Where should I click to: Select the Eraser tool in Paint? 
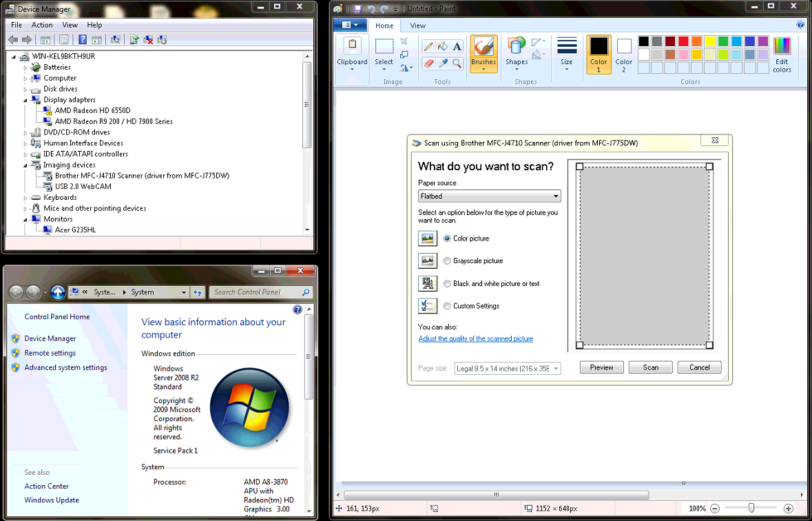coord(428,62)
